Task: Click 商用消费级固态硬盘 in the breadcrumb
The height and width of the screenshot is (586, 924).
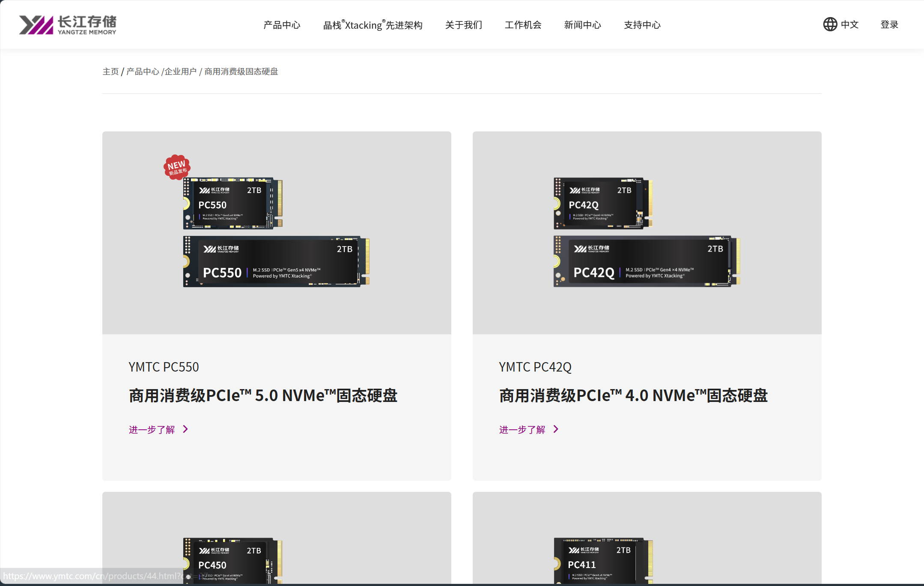Action: pos(241,71)
